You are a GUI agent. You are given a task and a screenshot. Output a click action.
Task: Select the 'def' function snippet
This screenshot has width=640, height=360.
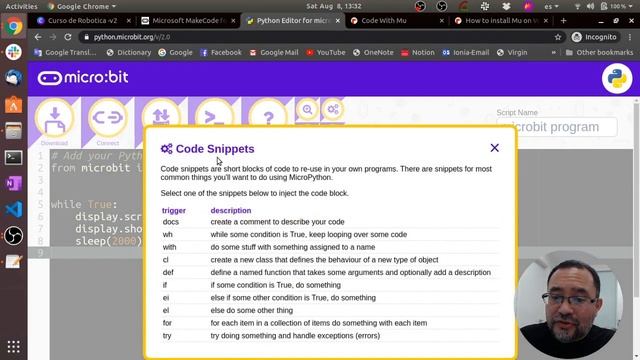330,272
